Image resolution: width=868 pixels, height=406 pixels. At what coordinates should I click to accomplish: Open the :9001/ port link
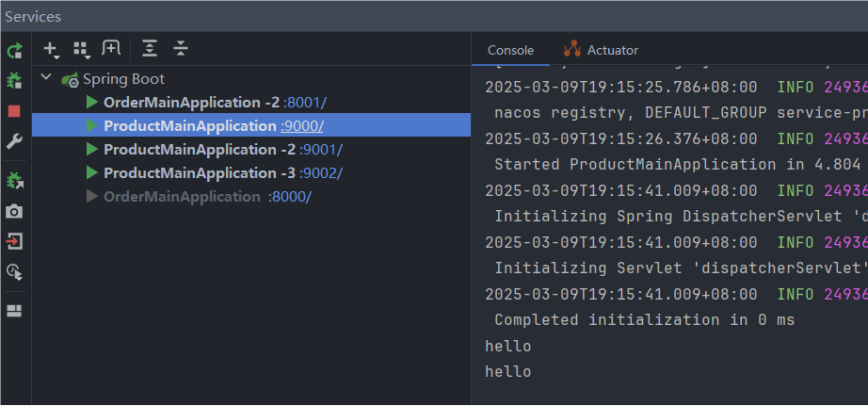pyautogui.click(x=321, y=150)
